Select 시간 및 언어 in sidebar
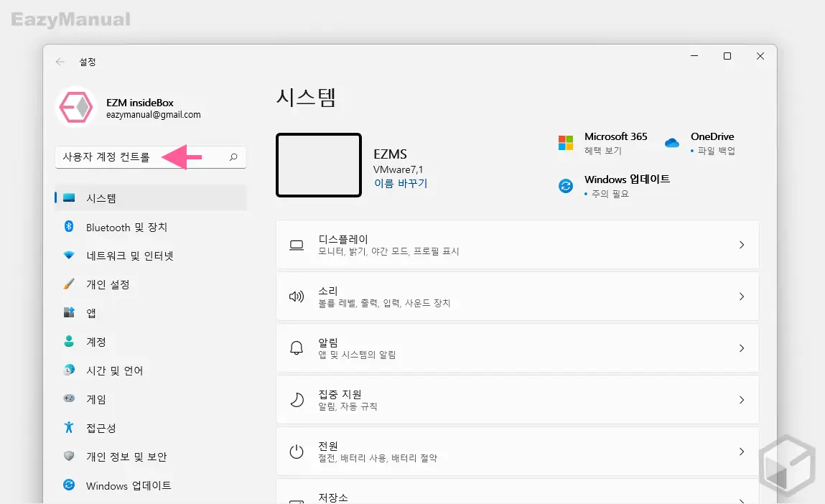Viewport: 825px width, 504px height. 114,370
